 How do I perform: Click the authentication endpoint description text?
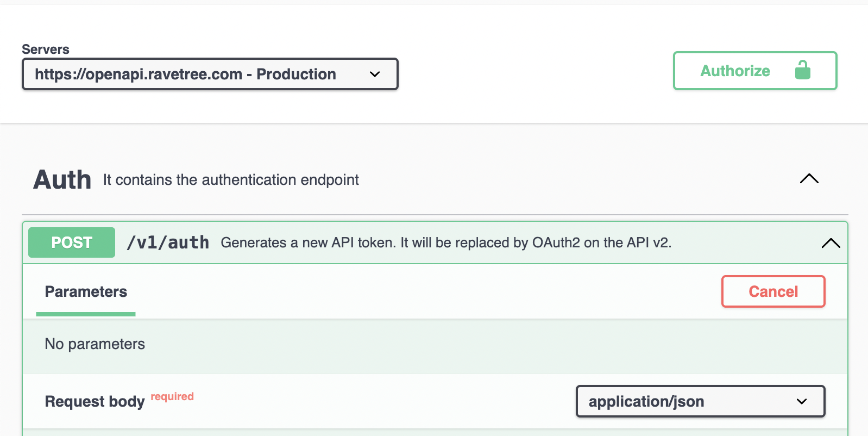(231, 180)
